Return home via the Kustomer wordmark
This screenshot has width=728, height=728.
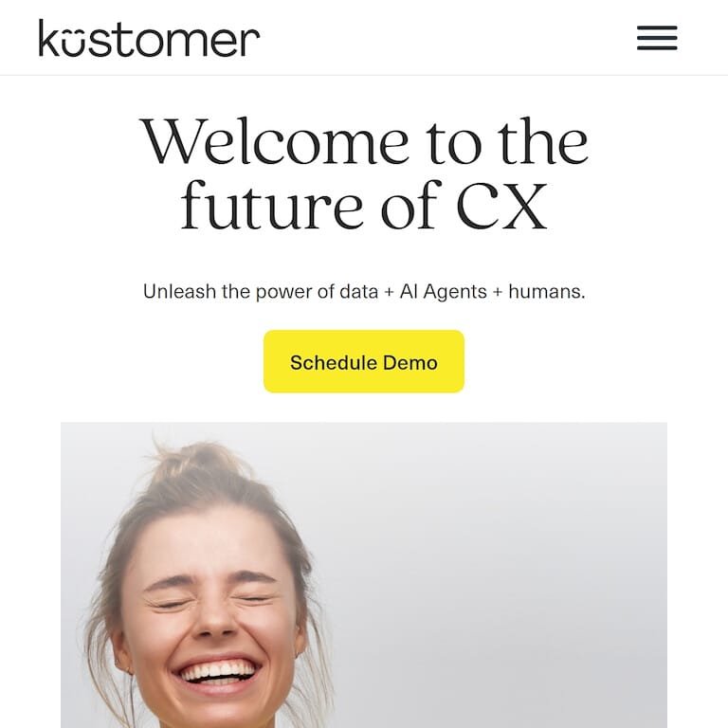149,38
